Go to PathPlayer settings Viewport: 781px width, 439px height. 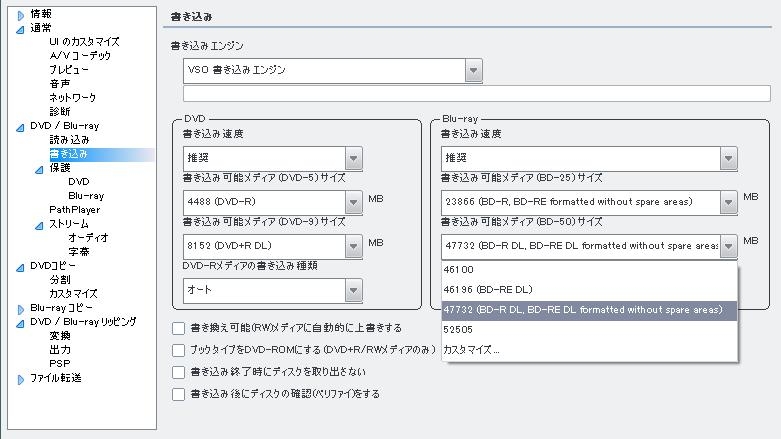(75, 210)
